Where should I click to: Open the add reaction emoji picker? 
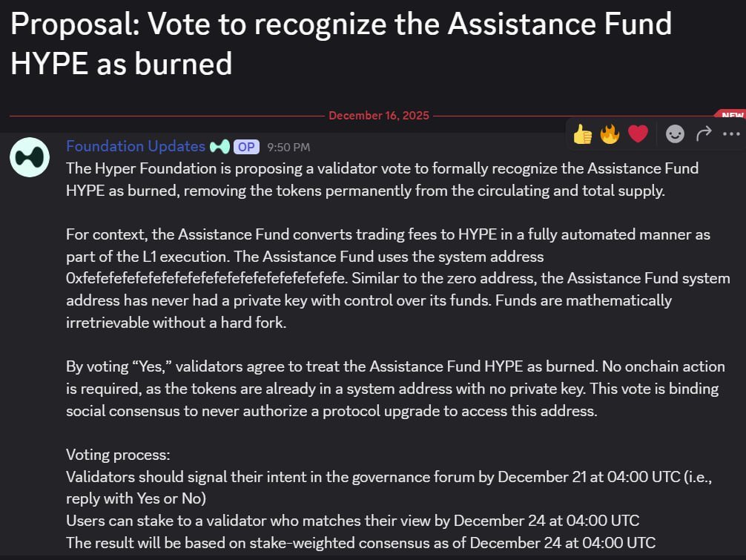click(x=675, y=134)
